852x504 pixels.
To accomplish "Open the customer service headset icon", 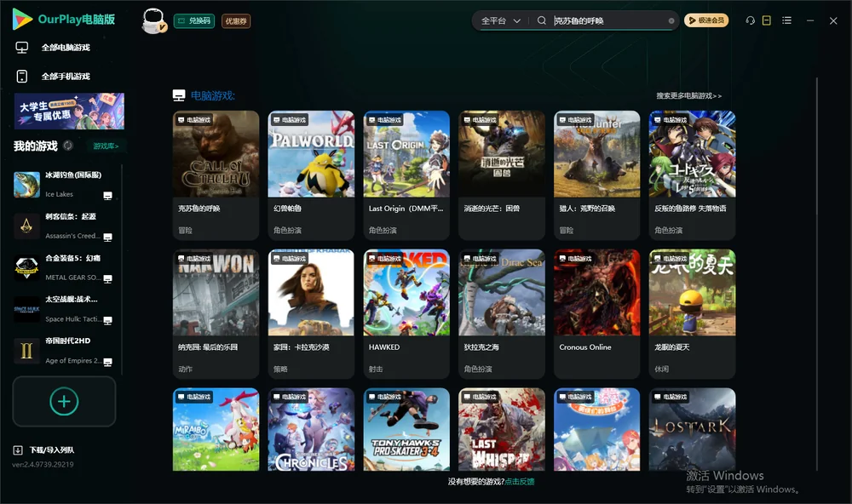I will [751, 20].
